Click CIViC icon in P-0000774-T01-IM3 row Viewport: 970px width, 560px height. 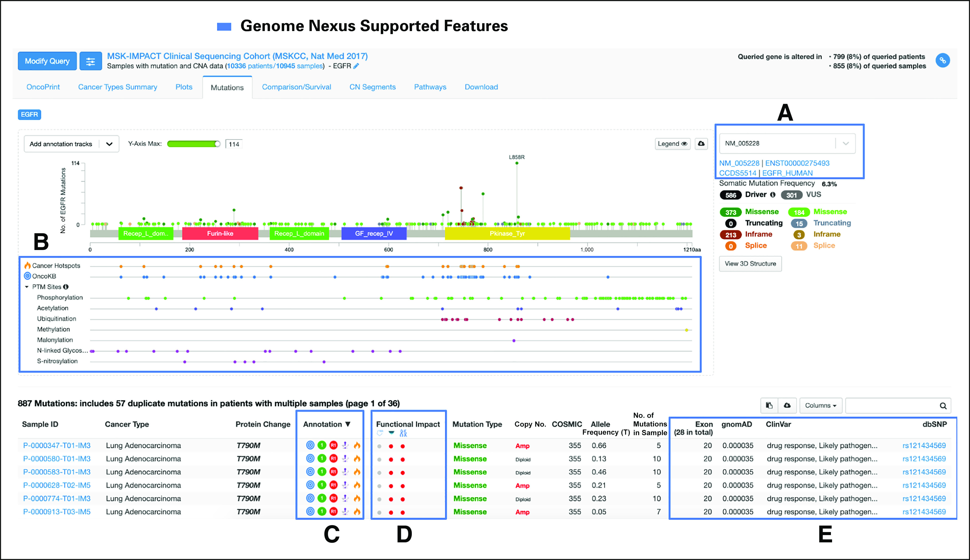click(345, 498)
